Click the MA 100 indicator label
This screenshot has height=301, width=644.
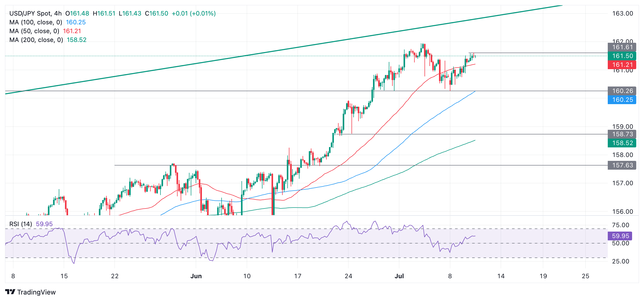coord(36,22)
